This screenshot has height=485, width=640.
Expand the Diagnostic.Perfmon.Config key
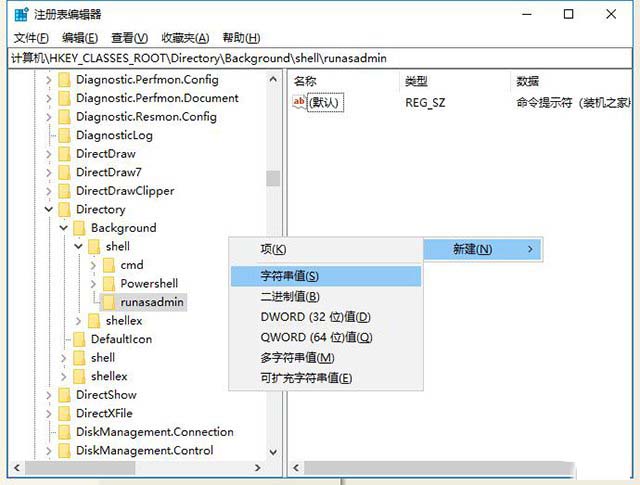[x=49, y=80]
